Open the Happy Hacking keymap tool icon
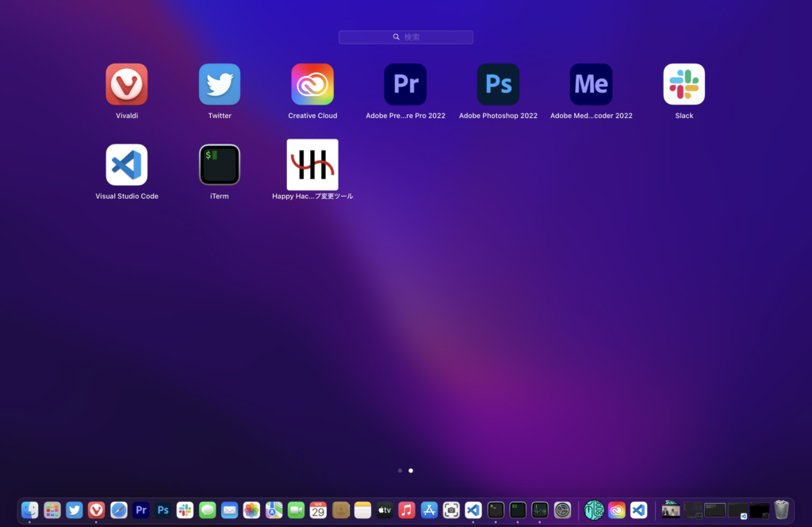Viewport: 812px width, 527px height. [312, 165]
